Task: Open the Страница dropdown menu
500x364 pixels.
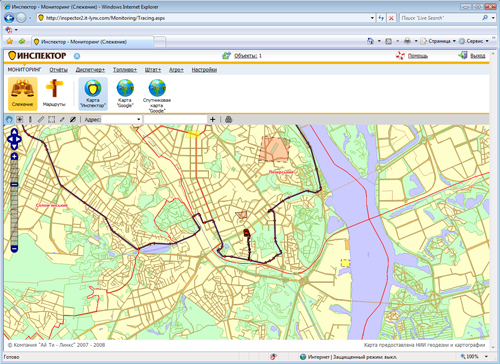Action: (x=438, y=41)
